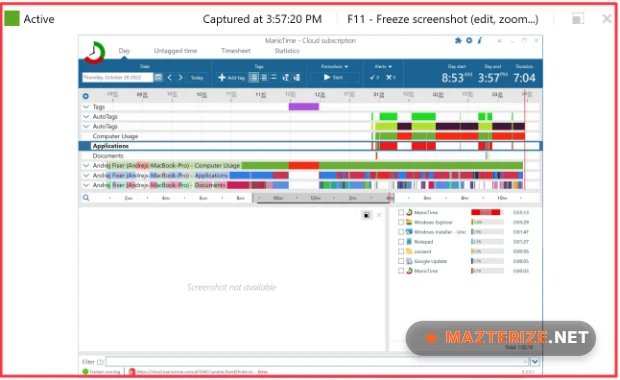Viewport: 620px width, 380px height.
Task: Open timeline settings gear icon
Action: pos(85,96)
